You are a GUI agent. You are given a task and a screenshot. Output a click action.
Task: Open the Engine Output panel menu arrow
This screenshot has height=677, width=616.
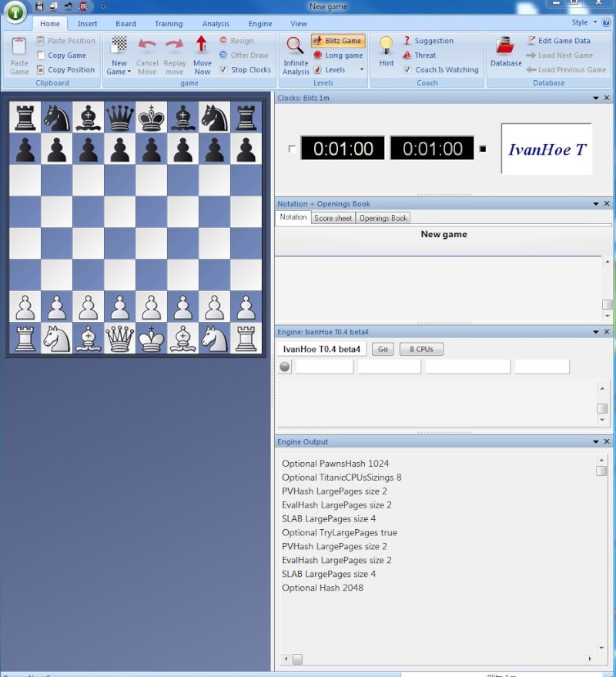click(x=596, y=441)
